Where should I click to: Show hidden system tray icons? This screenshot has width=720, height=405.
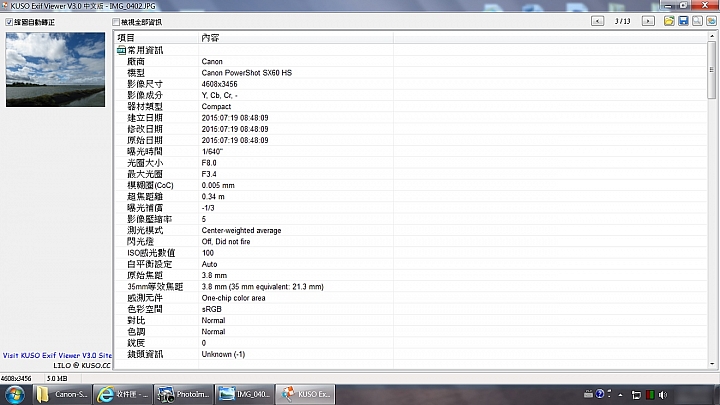point(620,394)
